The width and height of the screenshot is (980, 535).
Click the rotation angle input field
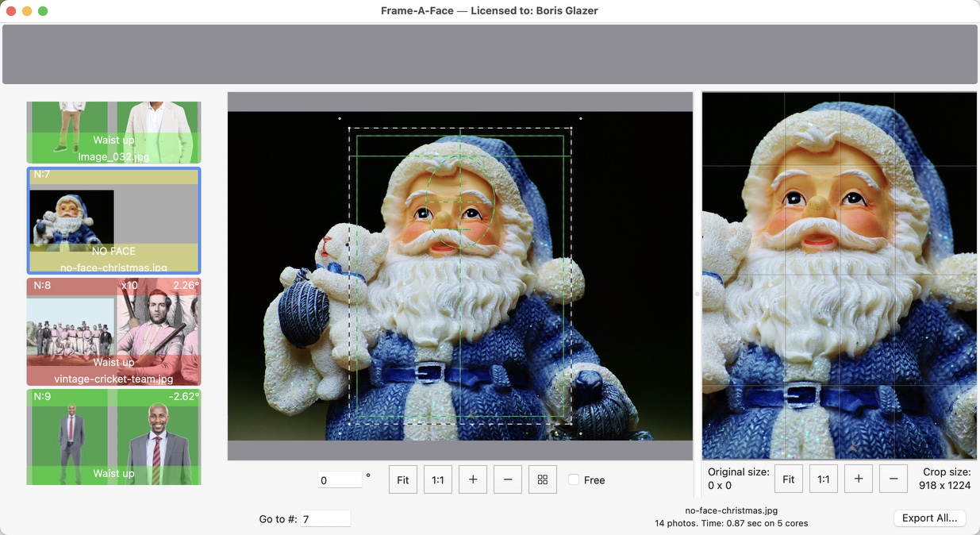[x=340, y=479]
